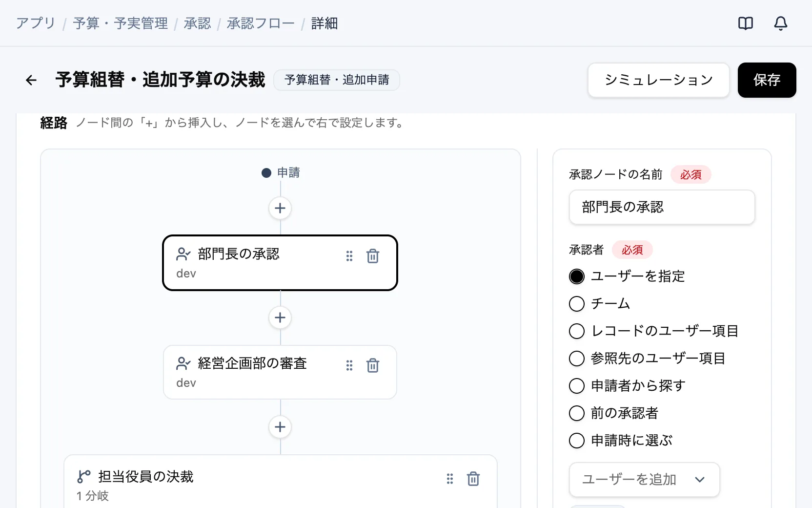Open the notifications bell
This screenshot has height=508, width=812.
coord(780,23)
